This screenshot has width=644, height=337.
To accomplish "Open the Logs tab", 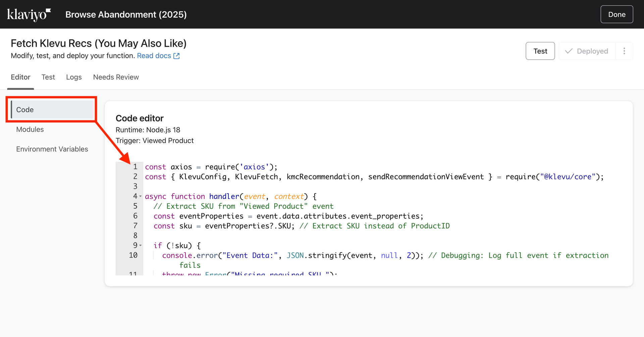I will [x=74, y=77].
